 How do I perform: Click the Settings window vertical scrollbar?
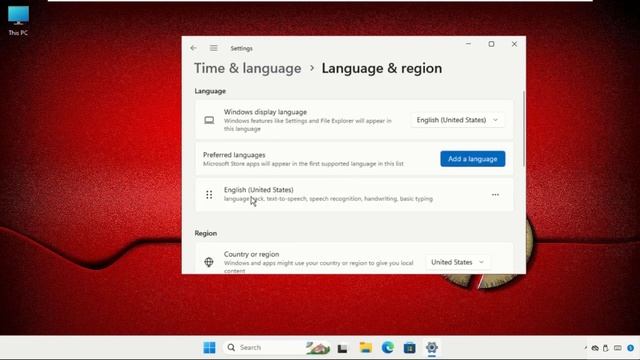pyautogui.click(x=524, y=129)
